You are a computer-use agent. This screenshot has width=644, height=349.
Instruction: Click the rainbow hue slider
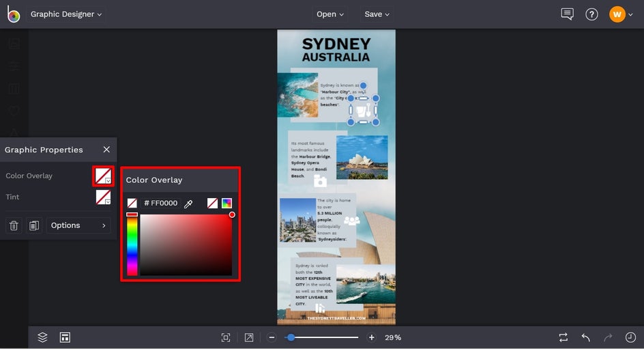point(132,245)
